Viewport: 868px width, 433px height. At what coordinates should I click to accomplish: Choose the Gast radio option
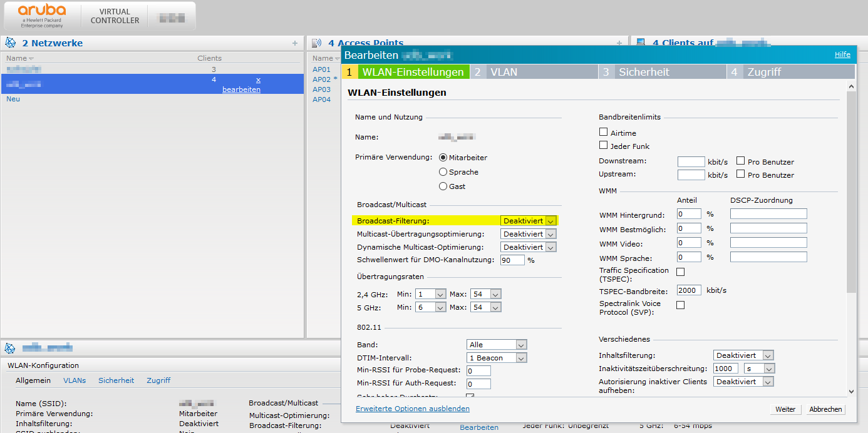coord(443,186)
